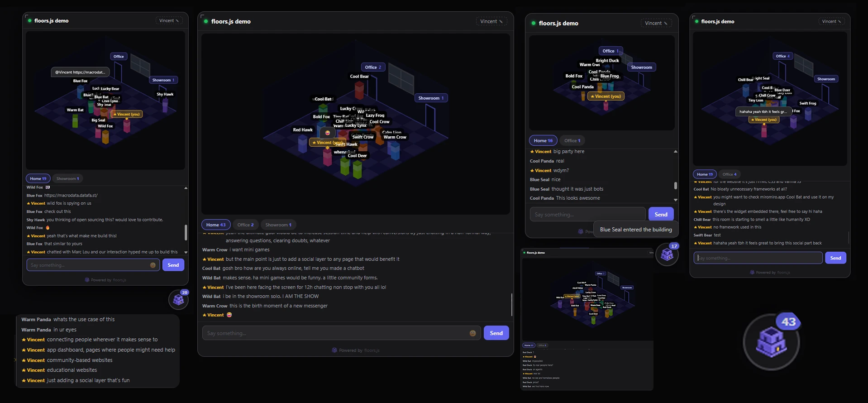Click floors.js logo beside Powered by in Home 43 widget
This screenshot has height=403, width=868.
tap(334, 350)
